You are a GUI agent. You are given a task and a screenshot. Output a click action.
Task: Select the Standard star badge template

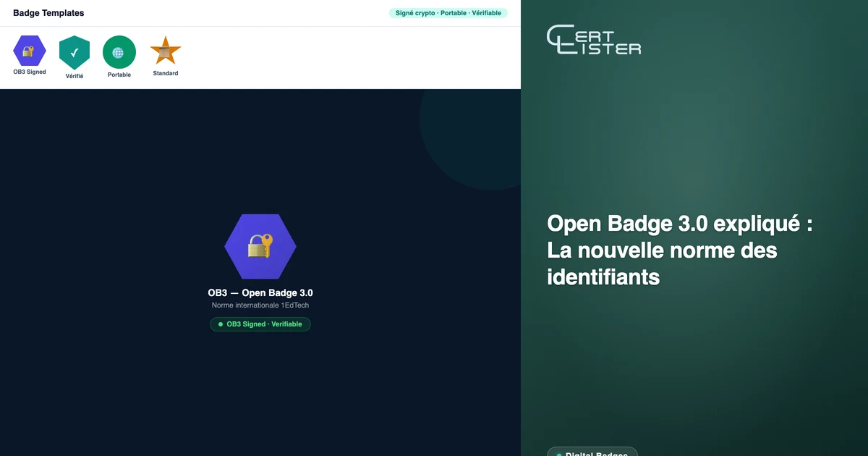[166, 51]
